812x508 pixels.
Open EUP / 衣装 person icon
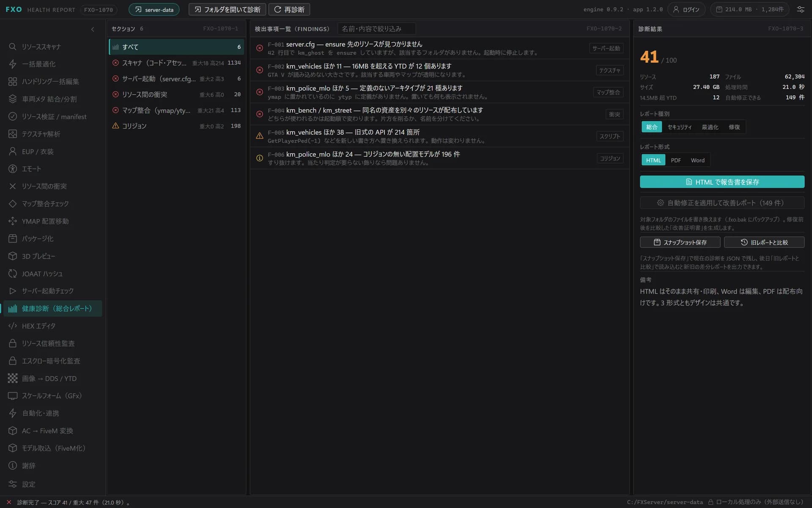(13, 152)
